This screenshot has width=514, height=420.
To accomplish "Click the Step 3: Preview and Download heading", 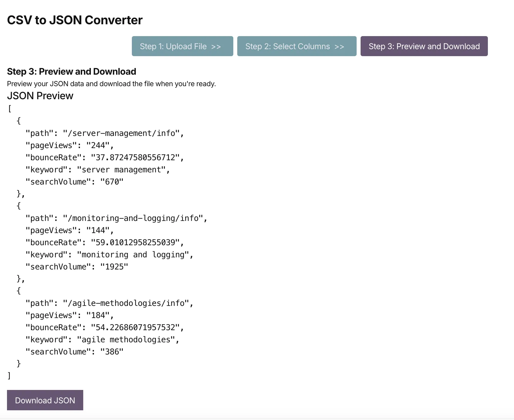I will (71, 71).
